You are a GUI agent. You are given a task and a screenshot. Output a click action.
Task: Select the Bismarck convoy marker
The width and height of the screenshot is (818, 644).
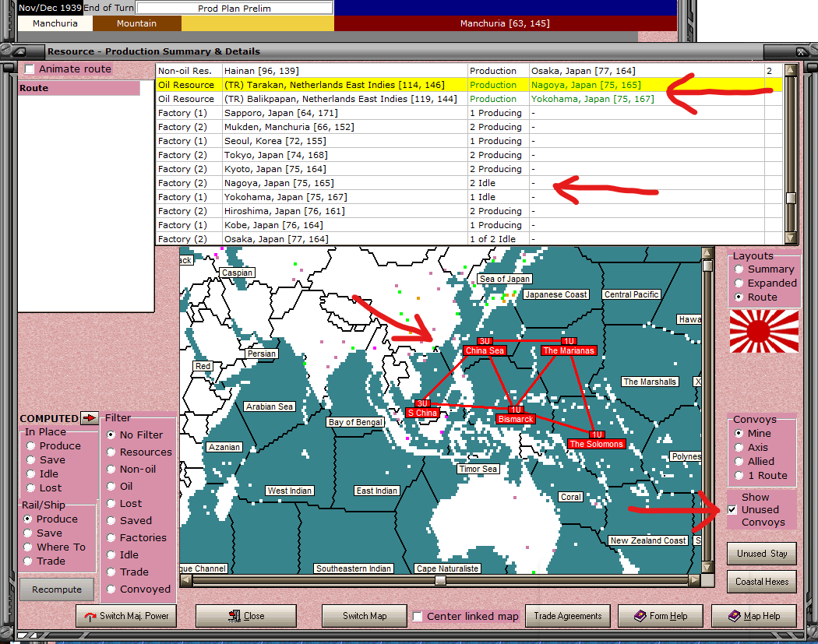(516, 415)
